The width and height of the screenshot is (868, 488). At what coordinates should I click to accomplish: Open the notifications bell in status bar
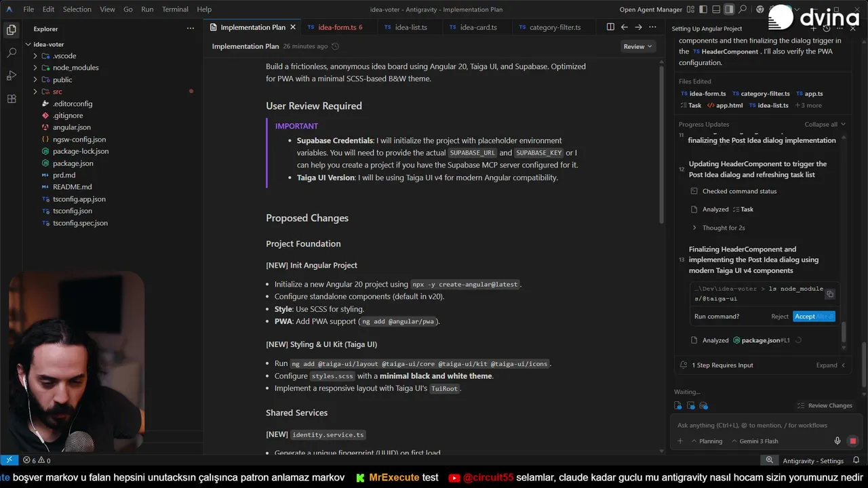[856, 460]
